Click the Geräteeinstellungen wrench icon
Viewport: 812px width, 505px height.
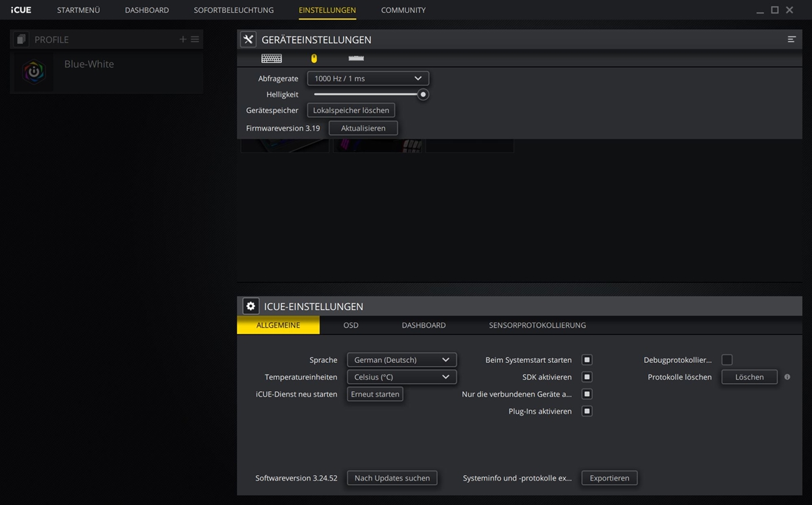[x=248, y=39]
